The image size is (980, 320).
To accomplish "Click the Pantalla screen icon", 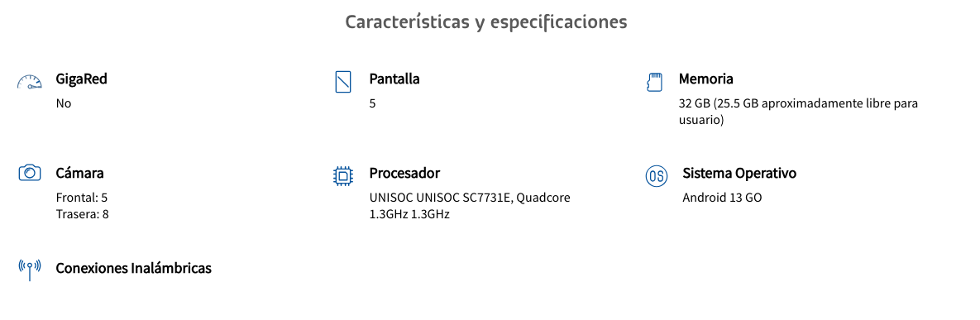I will click(343, 82).
